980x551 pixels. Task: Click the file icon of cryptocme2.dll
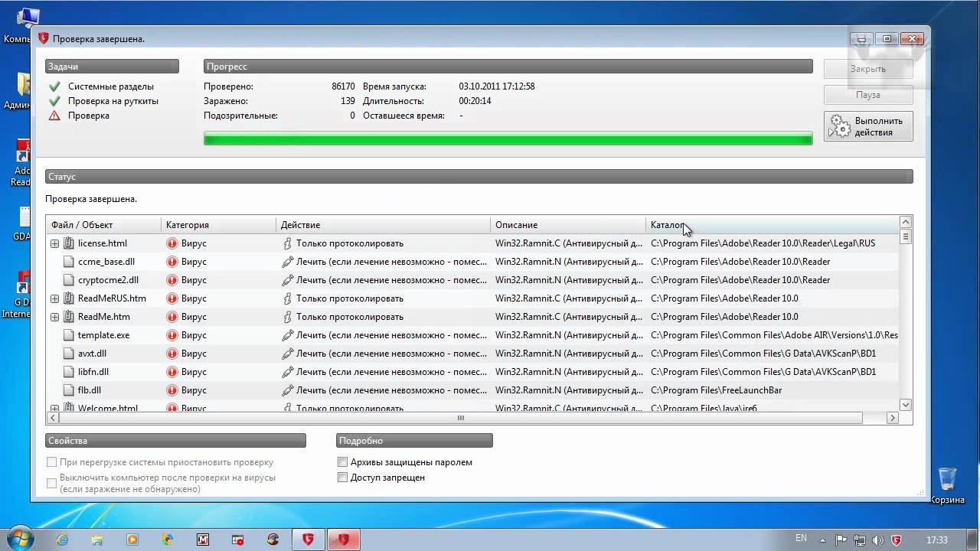[x=69, y=280]
